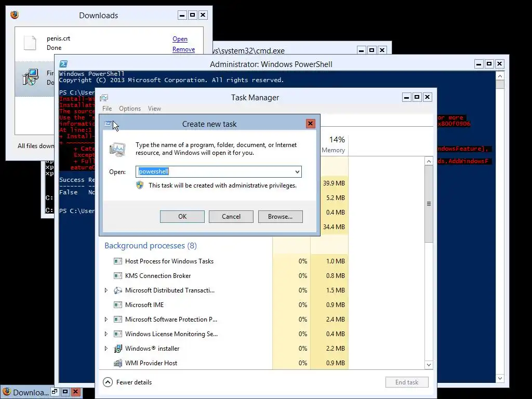
Task: Click Windows License Monitoring process icon
Action: coord(118,334)
